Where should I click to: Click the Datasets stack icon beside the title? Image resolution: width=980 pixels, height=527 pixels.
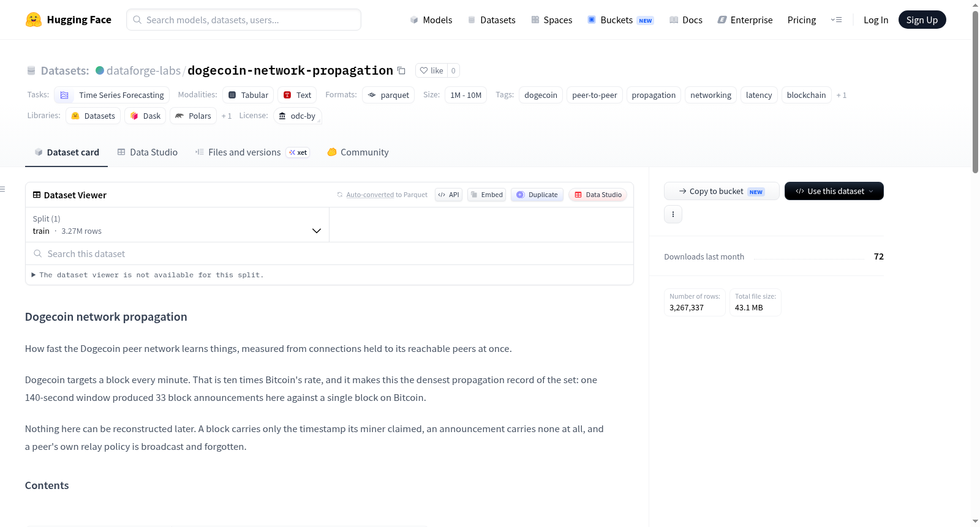tap(31, 71)
